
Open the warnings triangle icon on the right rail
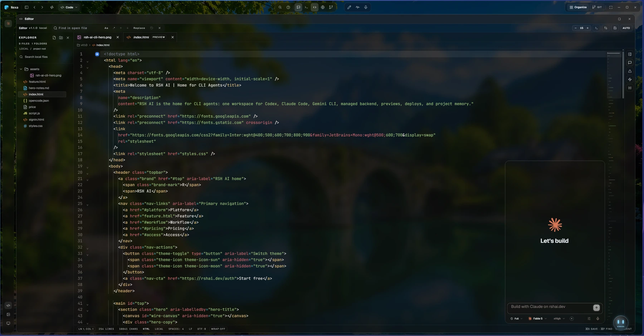click(630, 71)
